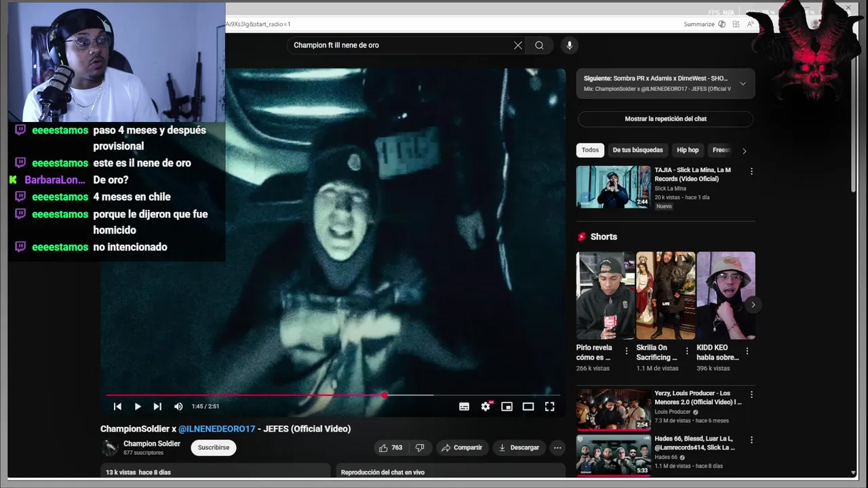Select the Freestyle chip
868x488 pixels.
tap(722, 150)
